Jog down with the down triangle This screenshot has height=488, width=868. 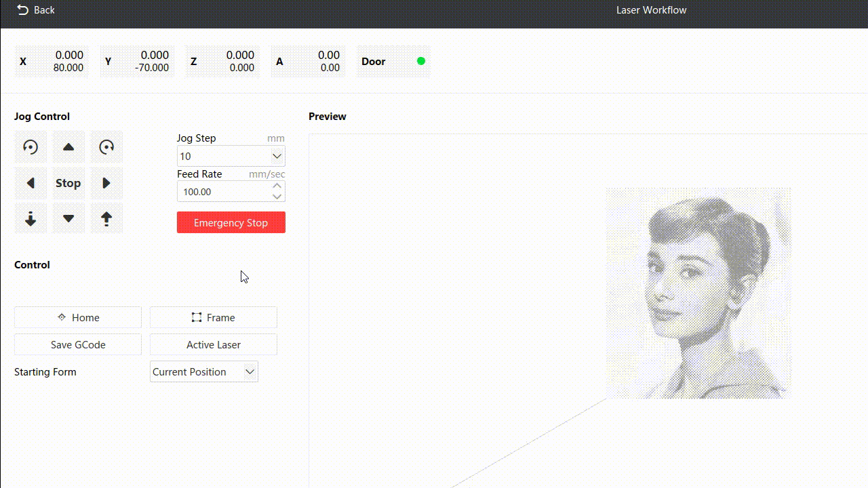click(68, 219)
